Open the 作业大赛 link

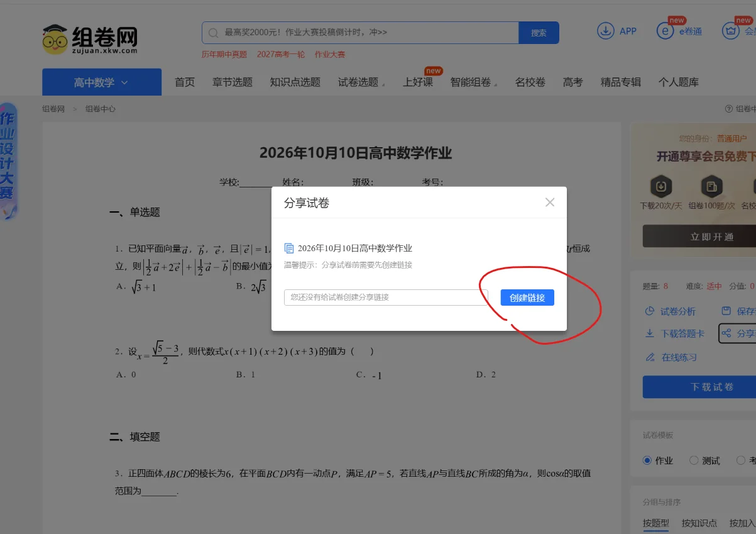pos(330,55)
